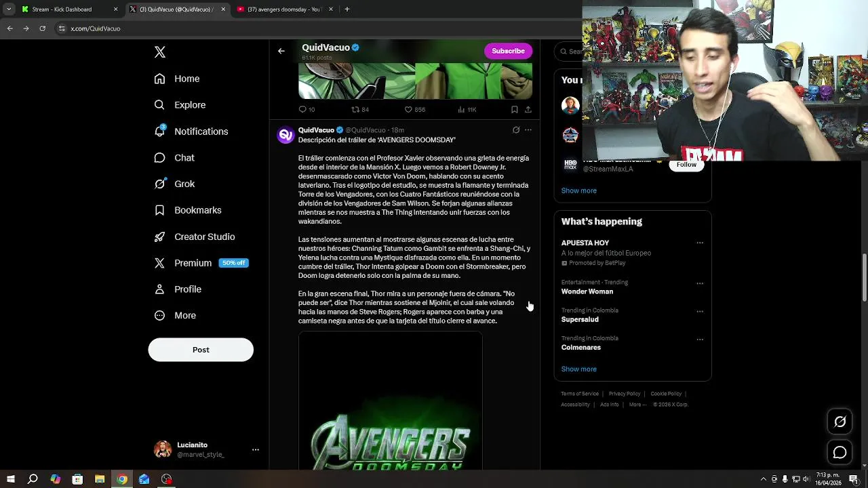Screen dimensions: 868x488
Task: Open the Cookie Policy link
Action: pos(666,394)
